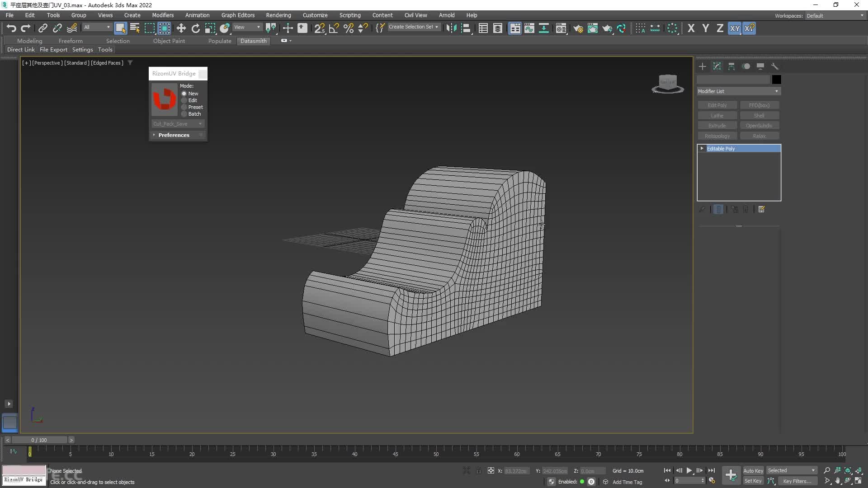Select the Preset mode radio button
The image size is (868, 488).
[x=184, y=107]
